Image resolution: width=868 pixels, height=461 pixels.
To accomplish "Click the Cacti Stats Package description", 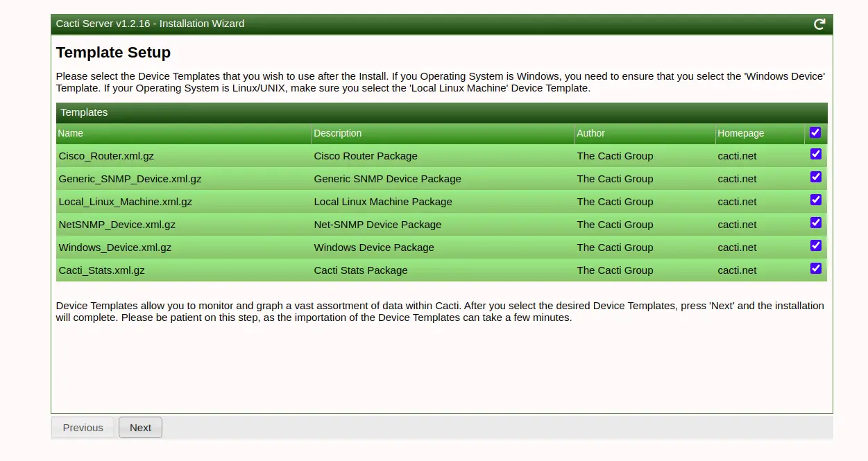I will (361, 270).
